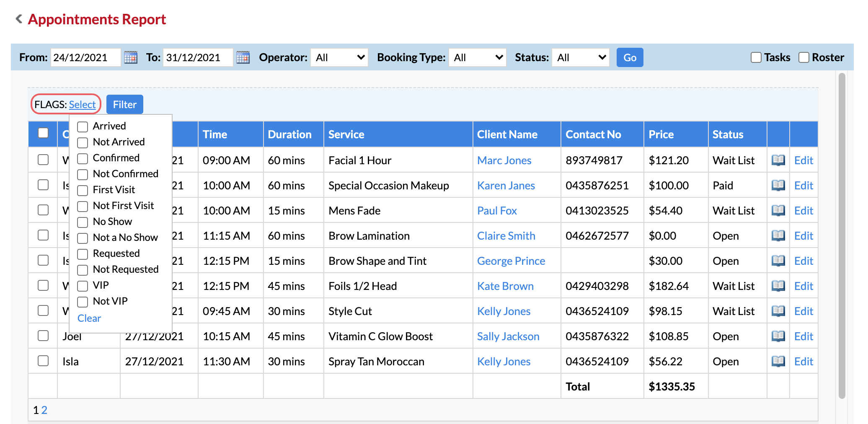Screen dimensions: 868x424
Task: Open the Operator dropdown
Action: click(339, 57)
